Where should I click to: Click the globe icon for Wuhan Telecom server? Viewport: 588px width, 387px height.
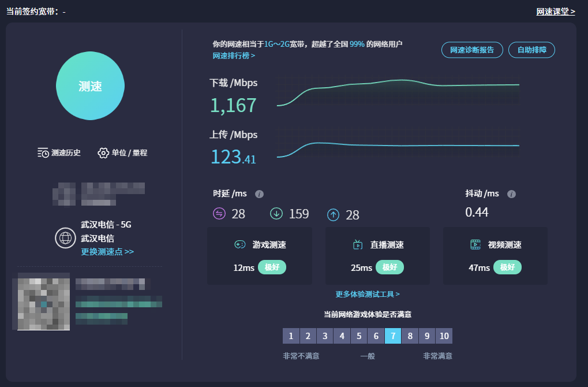[65, 238]
